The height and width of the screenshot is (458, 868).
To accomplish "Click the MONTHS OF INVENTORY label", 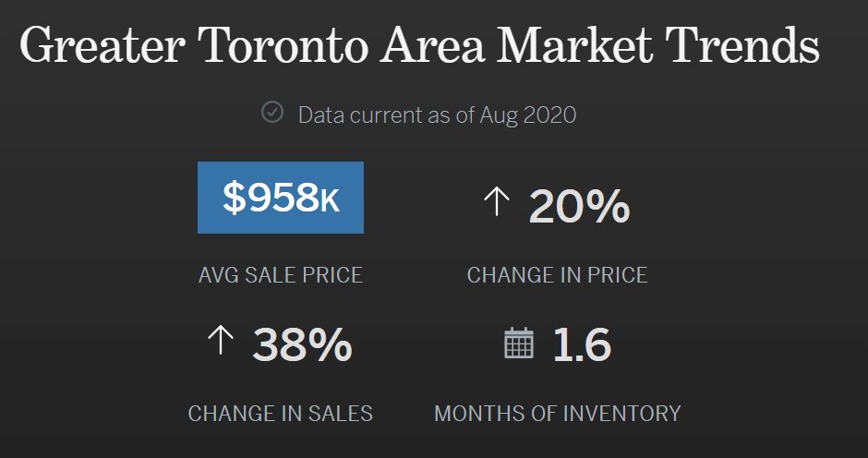I will (x=558, y=414).
